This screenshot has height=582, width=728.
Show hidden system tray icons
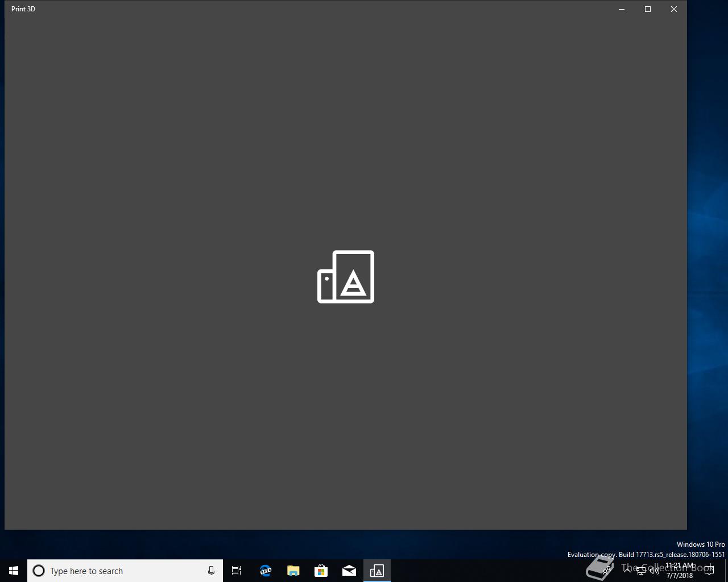(627, 571)
